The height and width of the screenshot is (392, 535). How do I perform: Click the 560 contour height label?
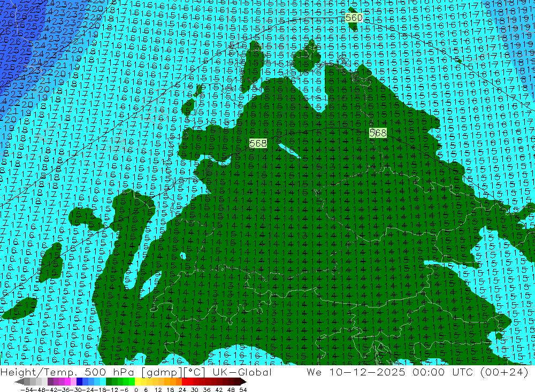click(354, 18)
